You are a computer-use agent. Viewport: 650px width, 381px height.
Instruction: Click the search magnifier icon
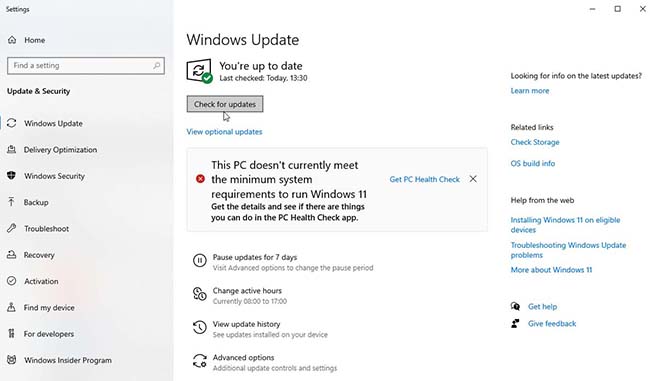tap(157, 66)
